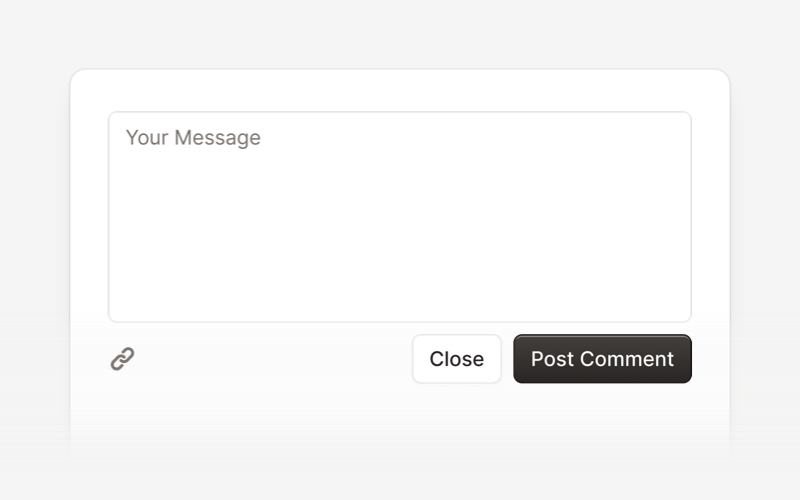Viewport: 800px width, 500px height.
Task: Place cursor on the Your Message placeholder
Action: coord(193,138)
